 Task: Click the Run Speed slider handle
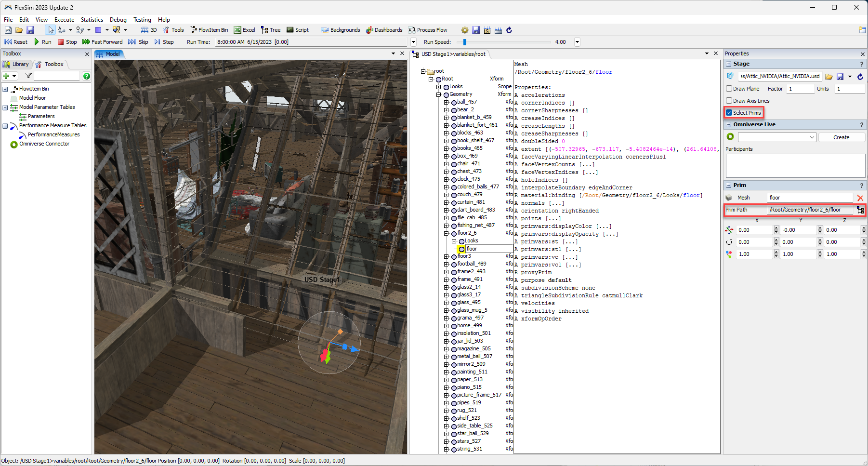[x=464, y=42]
